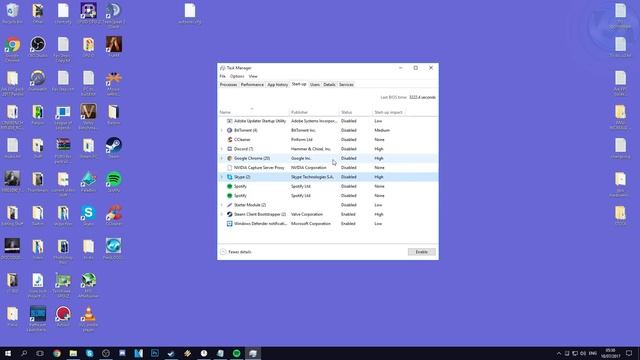Open the Windows Start button
Image resolution: width=640 pixels, height=360 pixels.
[x=8, y=353]
